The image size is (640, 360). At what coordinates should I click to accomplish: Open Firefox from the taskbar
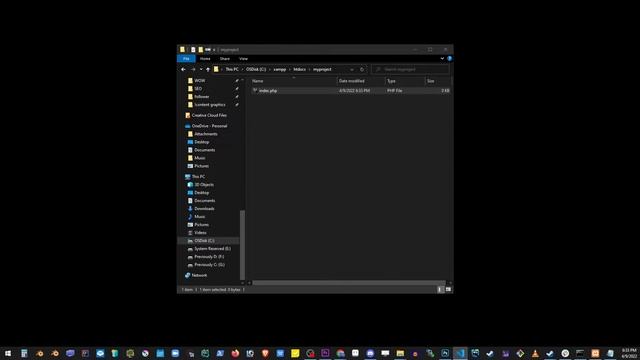pos(235,353)
